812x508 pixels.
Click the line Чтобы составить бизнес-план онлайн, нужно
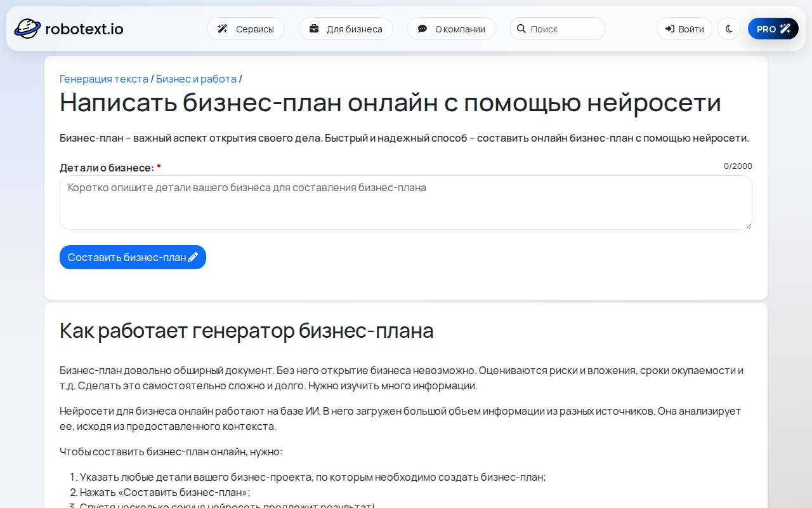point(171,451)
